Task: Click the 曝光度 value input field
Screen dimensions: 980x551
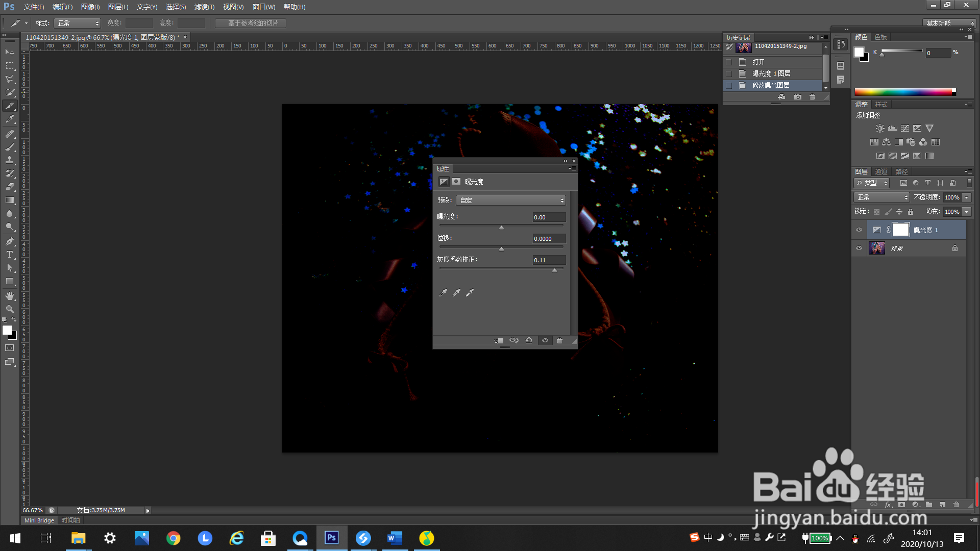Action: (548, 217)
